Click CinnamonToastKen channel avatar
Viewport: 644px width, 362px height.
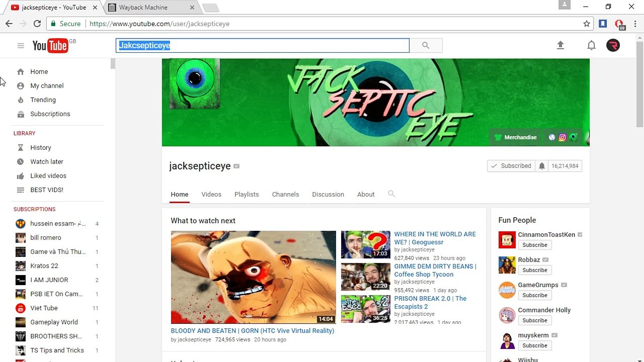(x=507, y=240)
